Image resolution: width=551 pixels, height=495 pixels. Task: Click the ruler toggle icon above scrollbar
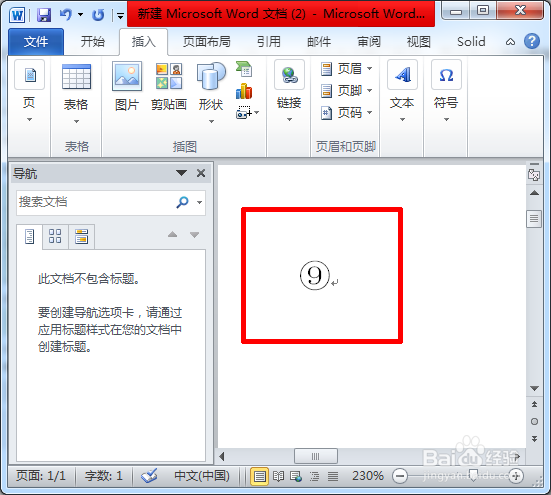click(534, 174)
